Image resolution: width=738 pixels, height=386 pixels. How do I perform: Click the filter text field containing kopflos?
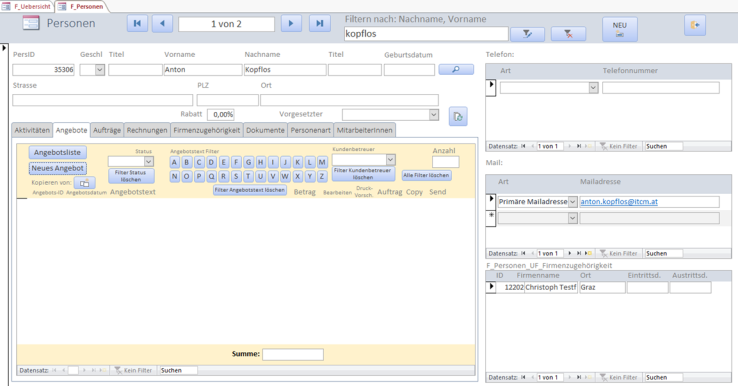coord(426,34)
